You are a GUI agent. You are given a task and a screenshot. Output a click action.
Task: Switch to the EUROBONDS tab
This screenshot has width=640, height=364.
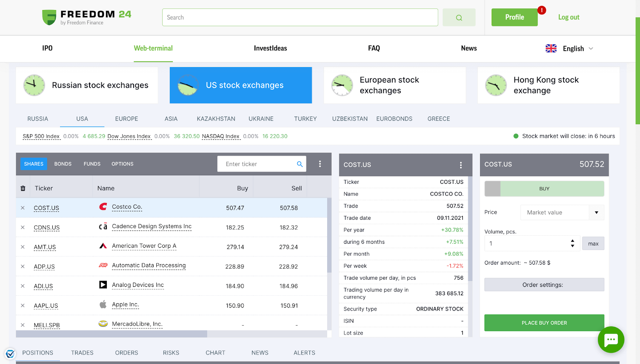point(394,119)
